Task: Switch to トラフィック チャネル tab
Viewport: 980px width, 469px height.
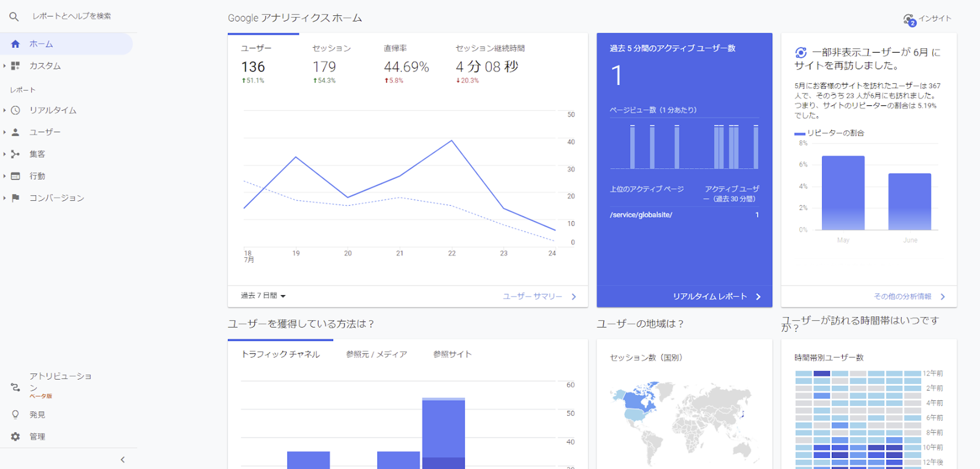Action: (281, 354)
